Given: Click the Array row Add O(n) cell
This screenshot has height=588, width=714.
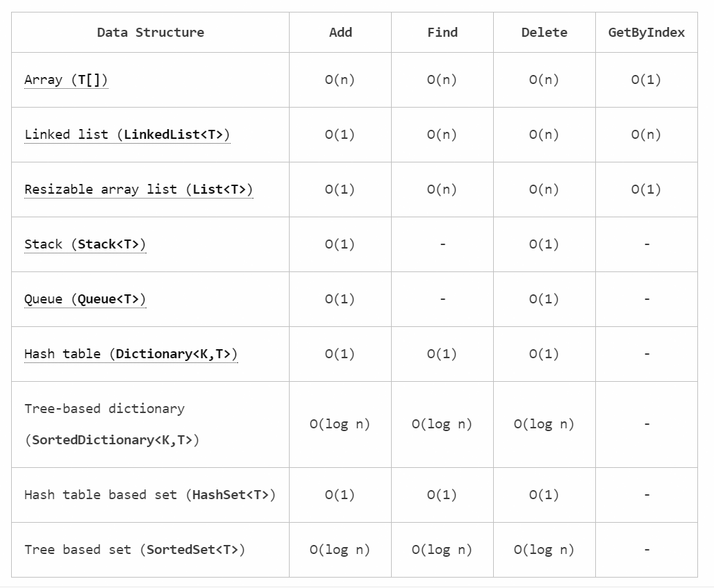Looking at the screenshot, I should 340,80.
